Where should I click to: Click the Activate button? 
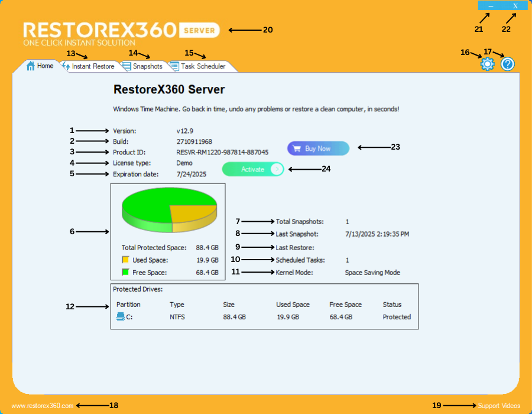pos(253,169)
